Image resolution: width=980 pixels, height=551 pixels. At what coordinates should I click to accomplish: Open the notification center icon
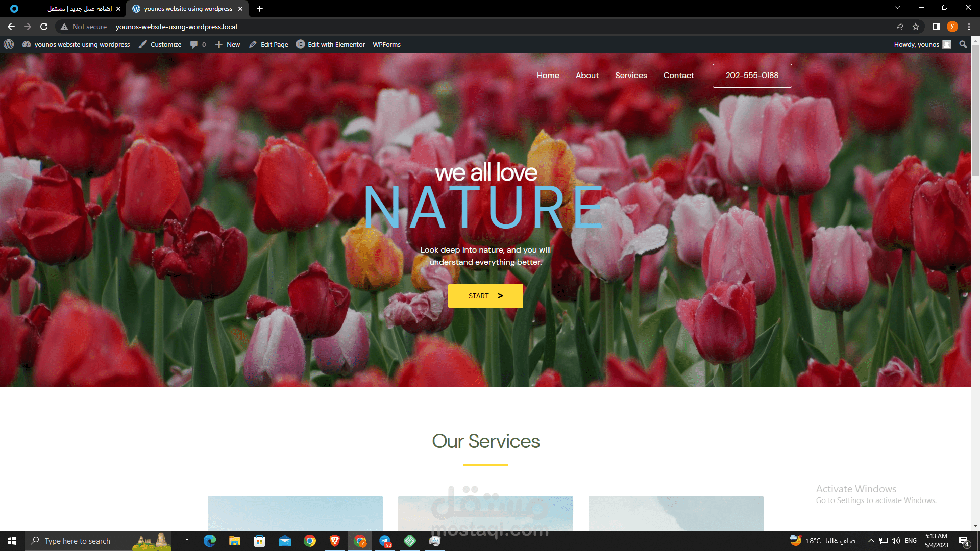[x=964, y=541]
